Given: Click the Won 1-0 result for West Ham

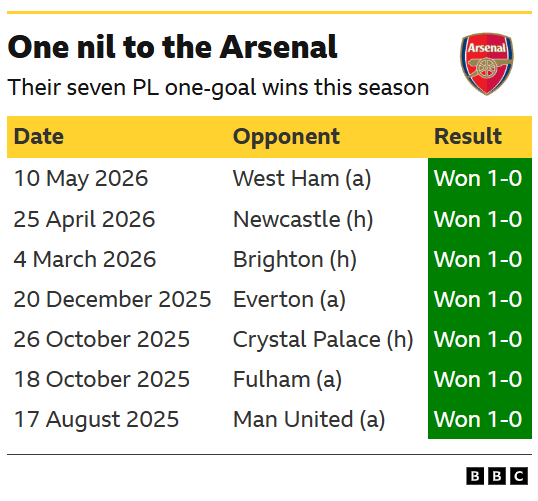Looking at the screenshot, I should (478, 178).
